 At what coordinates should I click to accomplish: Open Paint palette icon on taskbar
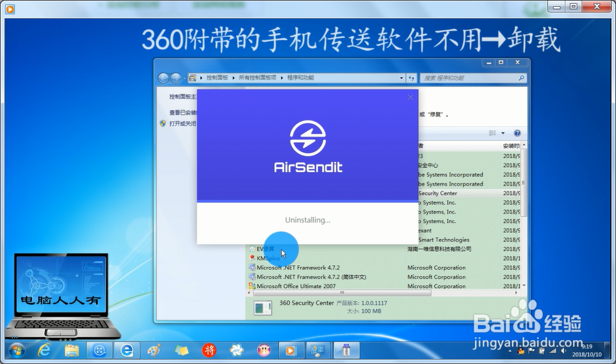[154, 350]
